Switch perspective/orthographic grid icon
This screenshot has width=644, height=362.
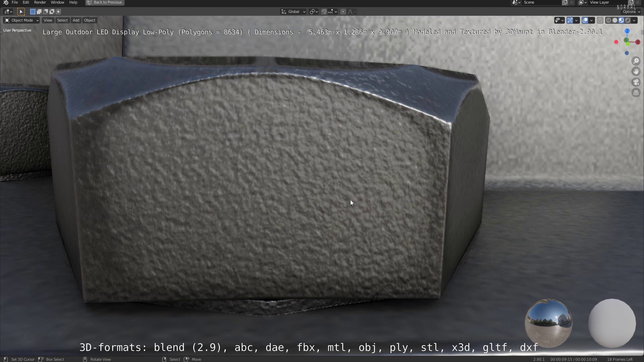coord(636,93)
